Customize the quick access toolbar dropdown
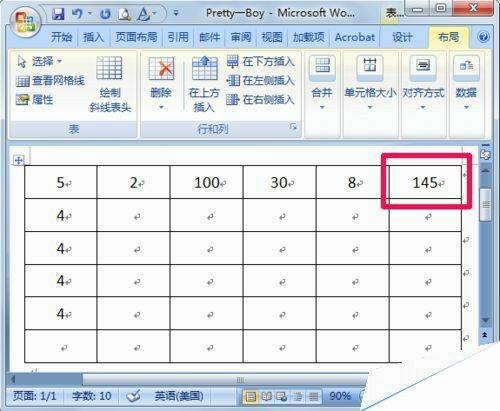500x411 pixels. pos(176,13)
